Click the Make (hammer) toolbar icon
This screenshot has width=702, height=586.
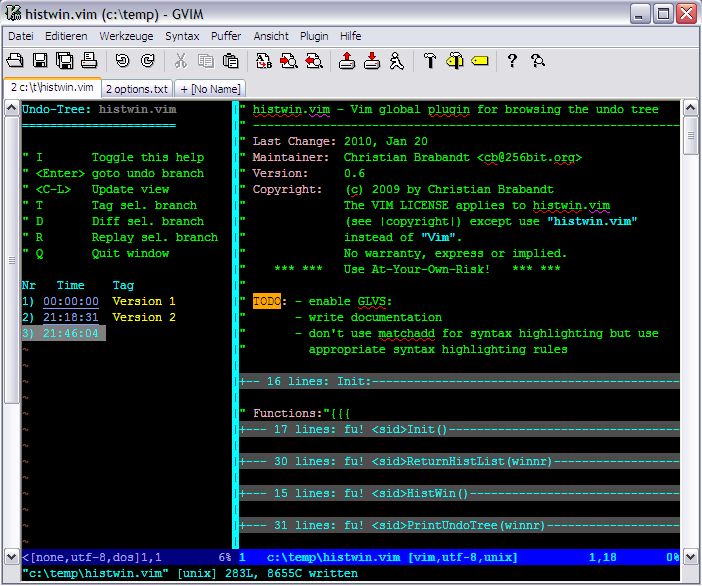430,61
